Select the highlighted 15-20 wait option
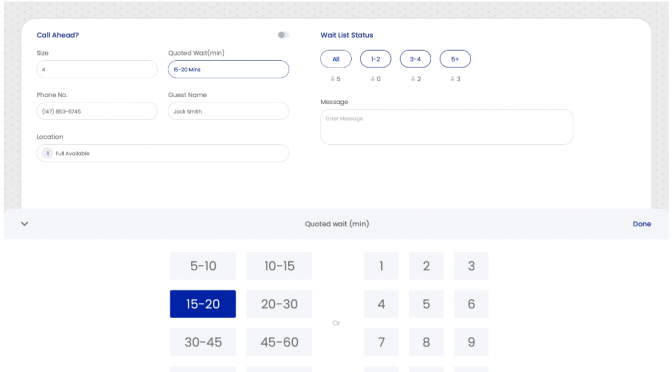 click(x=203, y=304)
